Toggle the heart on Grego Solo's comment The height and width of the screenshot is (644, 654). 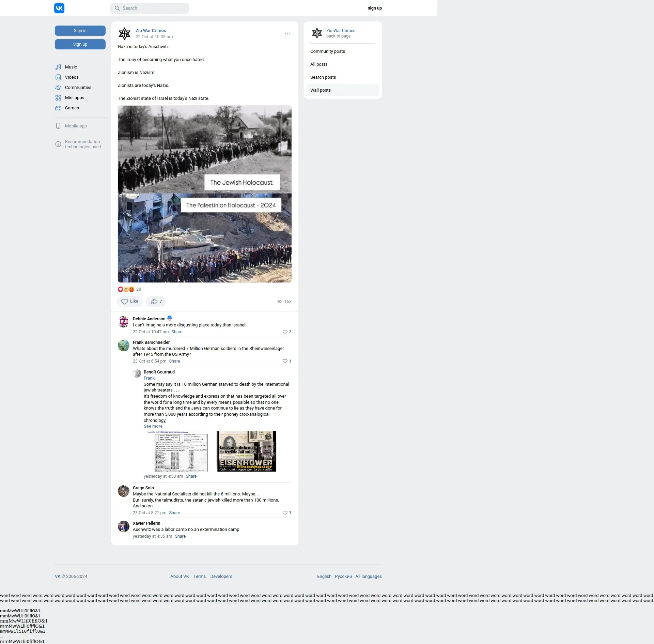pyautogui.click(x=285, y=513)
